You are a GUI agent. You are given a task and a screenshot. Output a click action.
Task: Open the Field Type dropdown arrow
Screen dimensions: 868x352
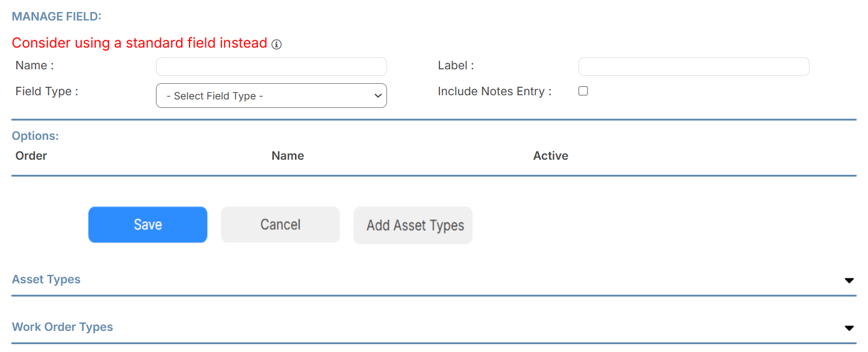coord(378,95)
